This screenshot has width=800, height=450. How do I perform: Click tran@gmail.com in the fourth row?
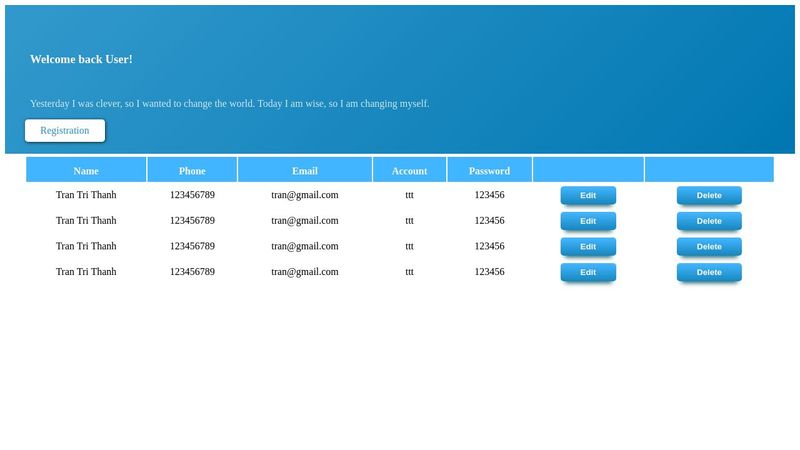305,271
